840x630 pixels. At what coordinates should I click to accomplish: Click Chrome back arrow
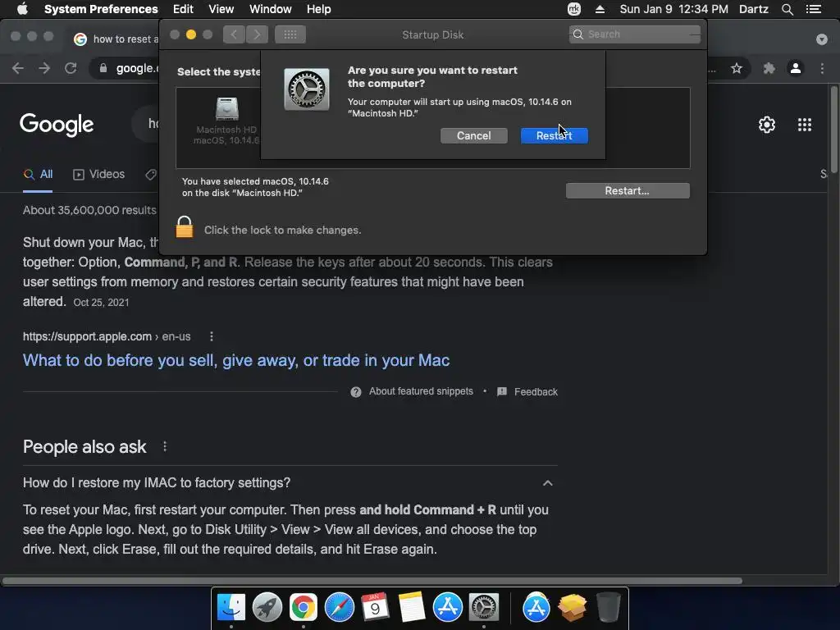tap(18, 68)
